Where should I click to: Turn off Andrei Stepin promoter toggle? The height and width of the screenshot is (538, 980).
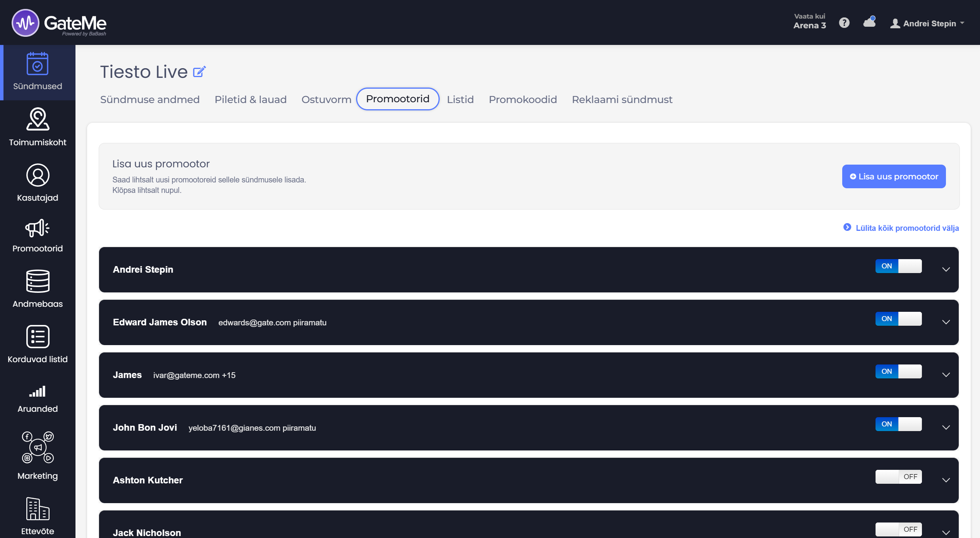898,266
